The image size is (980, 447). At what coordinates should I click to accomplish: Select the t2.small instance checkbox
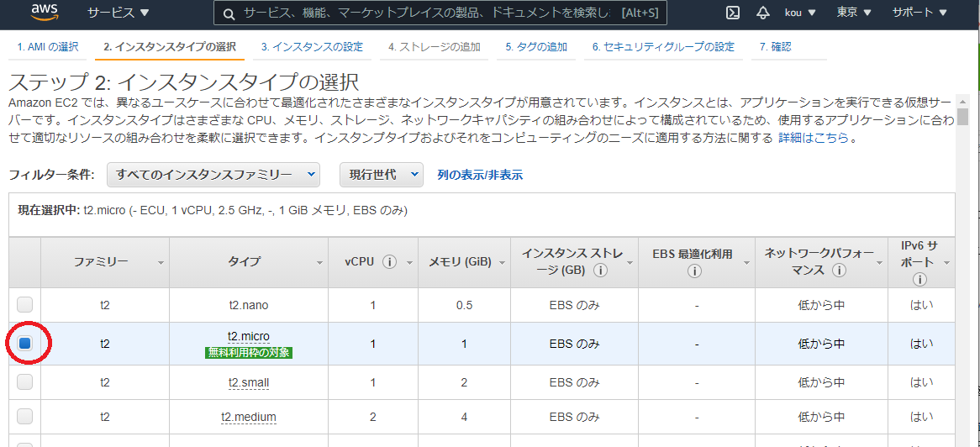point(24,381)
